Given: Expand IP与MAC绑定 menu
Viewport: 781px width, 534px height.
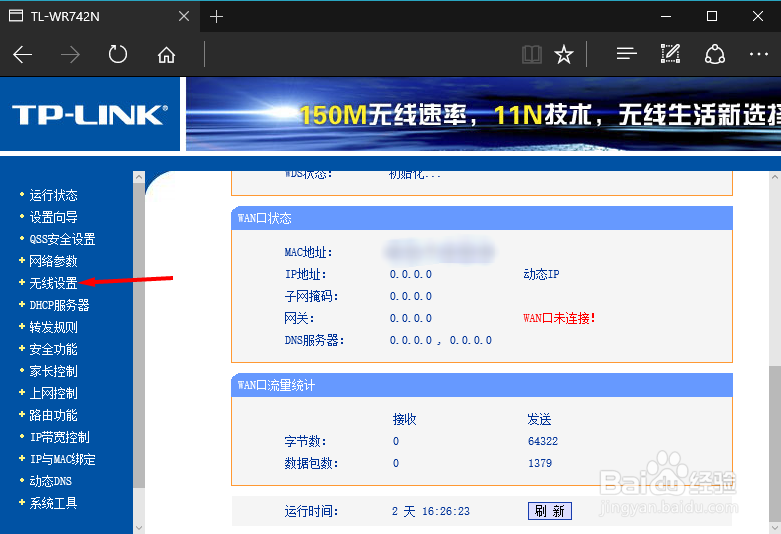Looking at the screenshot, I should pos(62,459).
